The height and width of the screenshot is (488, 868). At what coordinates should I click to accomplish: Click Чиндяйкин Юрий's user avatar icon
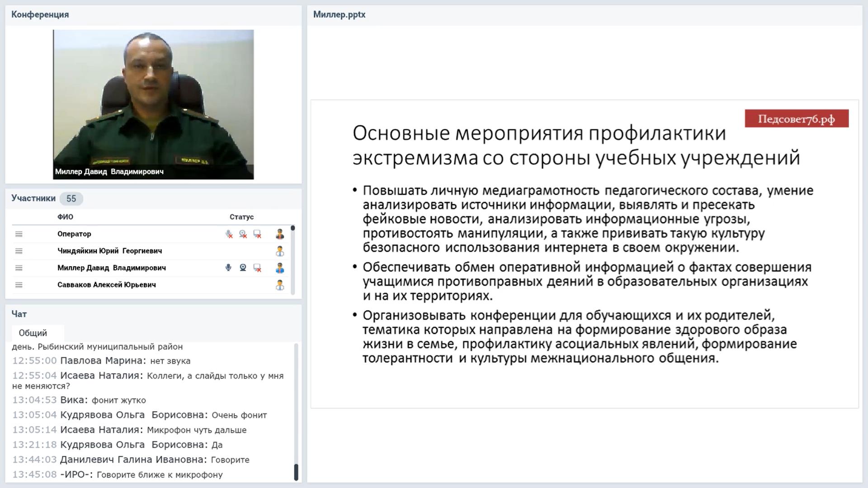click(280, 251)
